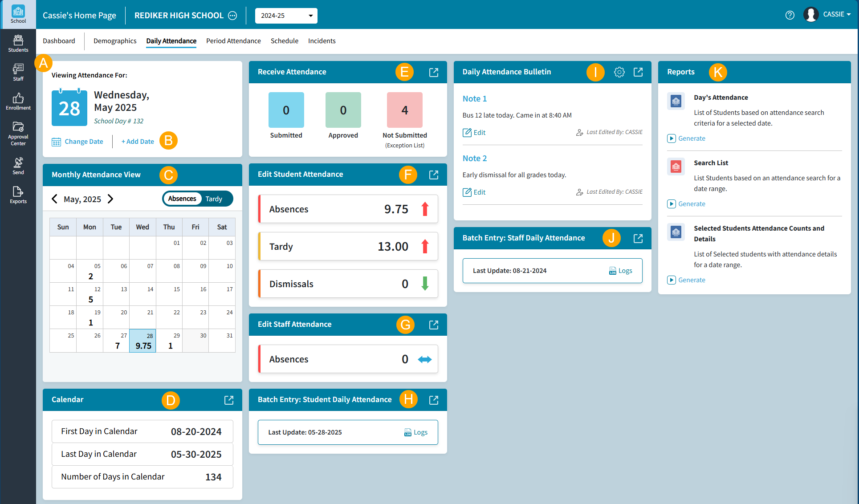Go to next month in calendar

(x=110, y=199)
